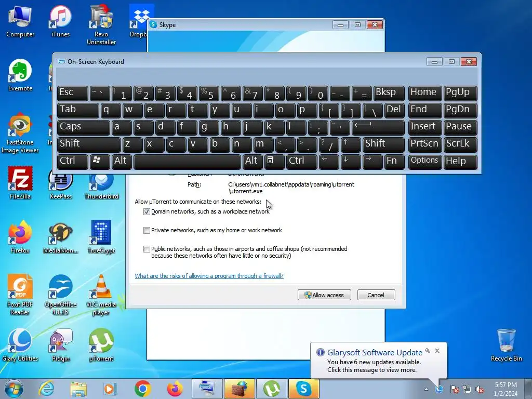Viewport: 532px width, 399px height.
Task: Switch to Skype taskbar button
Action: pyautogui.click(x=303, y=389)
